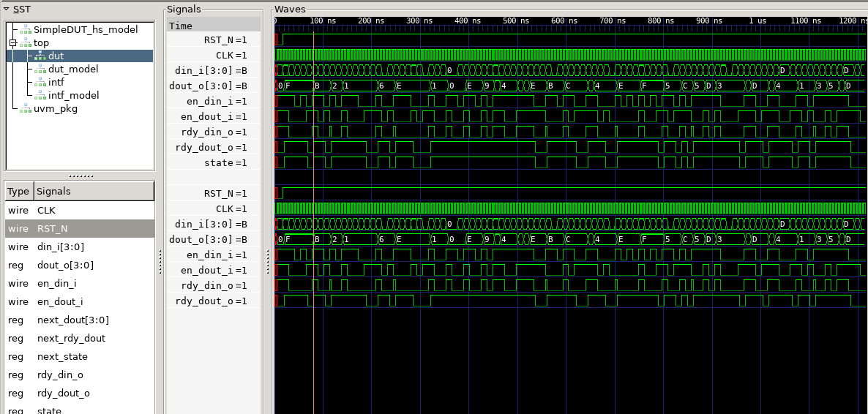This screenshot has width=868, height=414.
Task: Select CLK =1 in second trace group
Action: click(x=214, y=208)
